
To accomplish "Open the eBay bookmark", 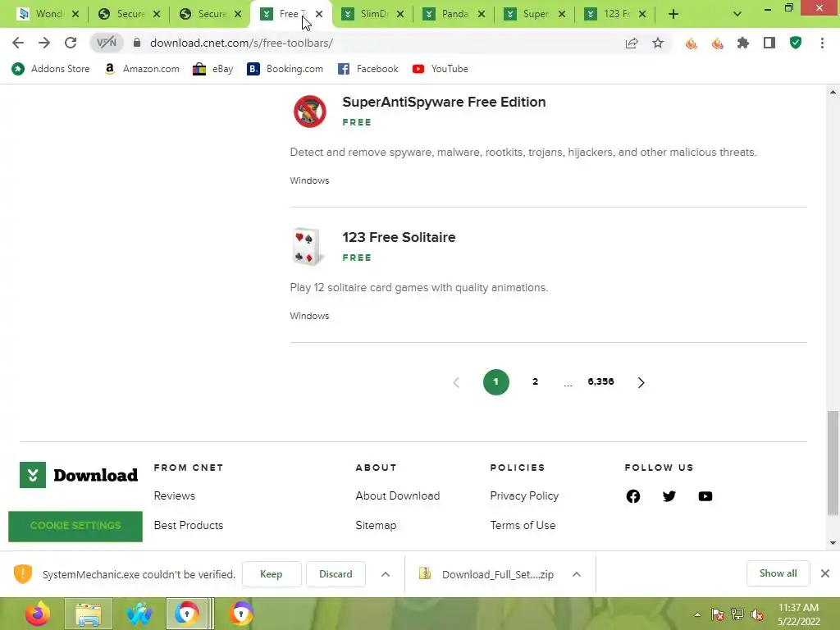I will 213,69.
